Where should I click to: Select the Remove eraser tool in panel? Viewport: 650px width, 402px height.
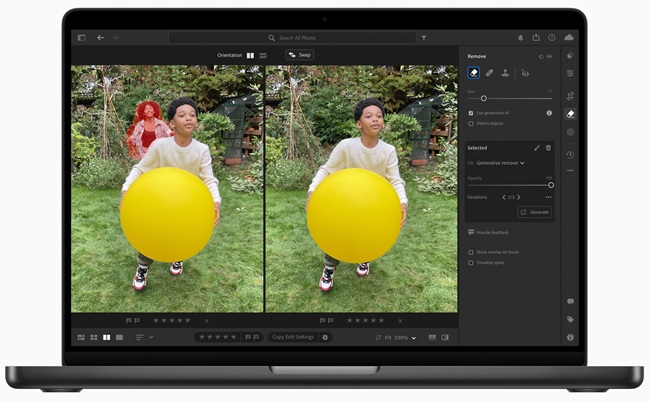click(474, 73)
